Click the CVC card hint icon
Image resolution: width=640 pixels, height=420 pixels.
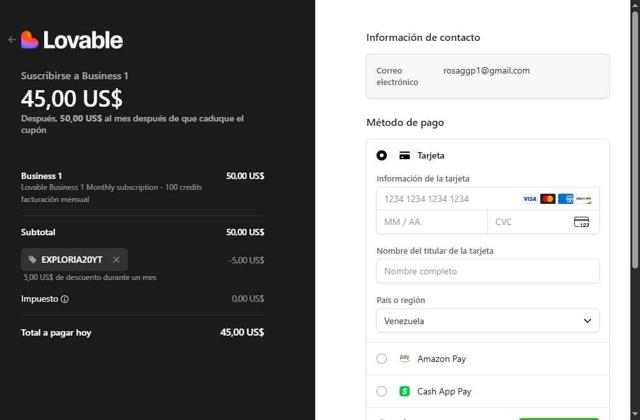582,222
